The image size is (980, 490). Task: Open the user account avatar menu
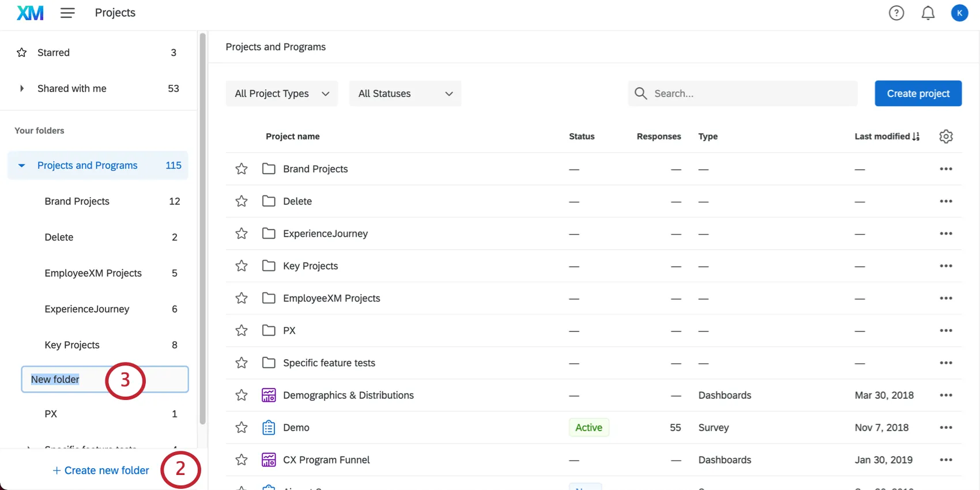click(x=959, y=13)
